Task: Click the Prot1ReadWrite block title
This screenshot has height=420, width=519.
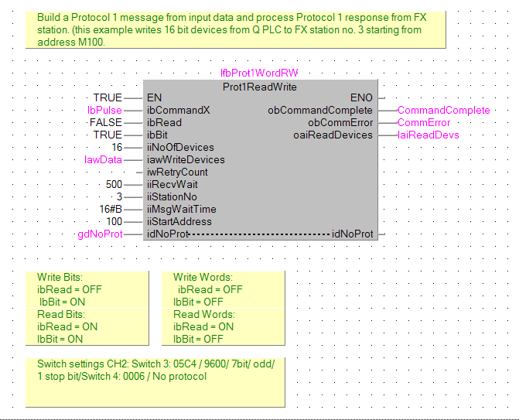Action: tap(259, 86)
